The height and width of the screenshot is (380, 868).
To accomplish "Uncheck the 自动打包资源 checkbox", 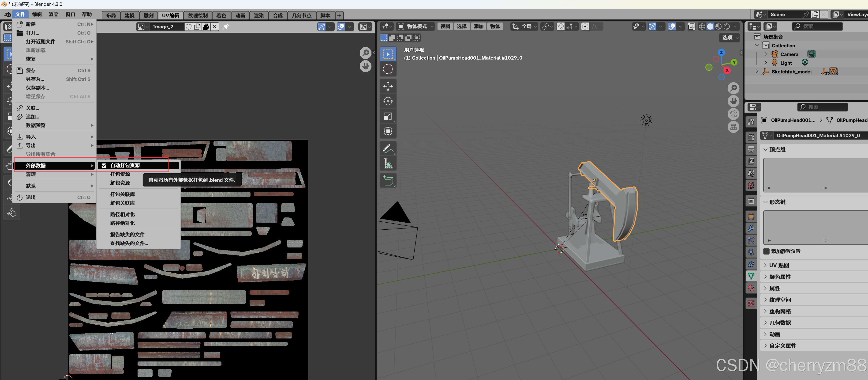I will (104, 165).
